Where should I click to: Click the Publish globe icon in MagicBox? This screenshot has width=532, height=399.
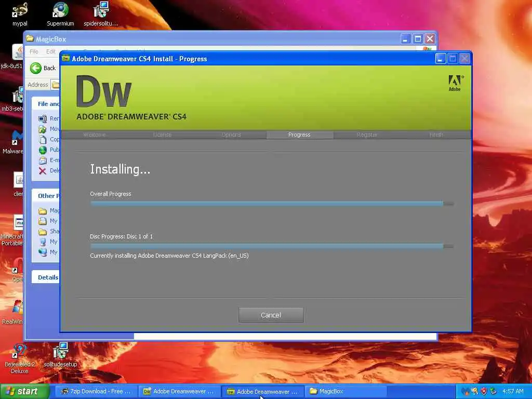coord(43,150)
